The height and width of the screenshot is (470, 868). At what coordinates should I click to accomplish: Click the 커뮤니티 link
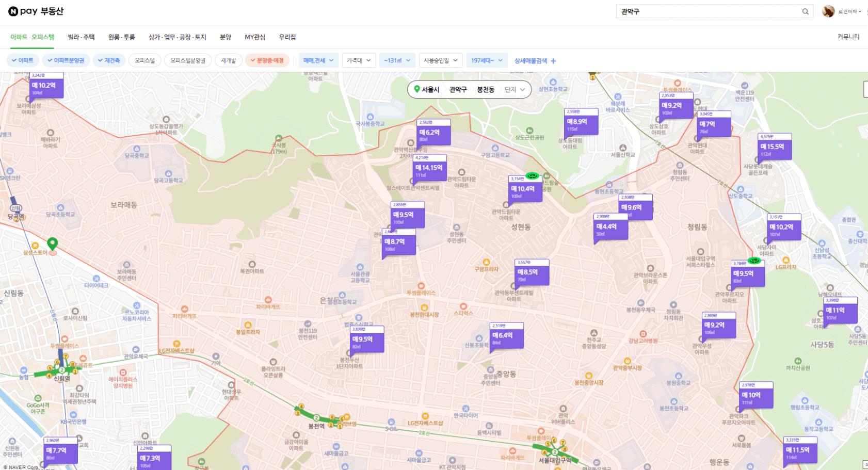point(848,37)
